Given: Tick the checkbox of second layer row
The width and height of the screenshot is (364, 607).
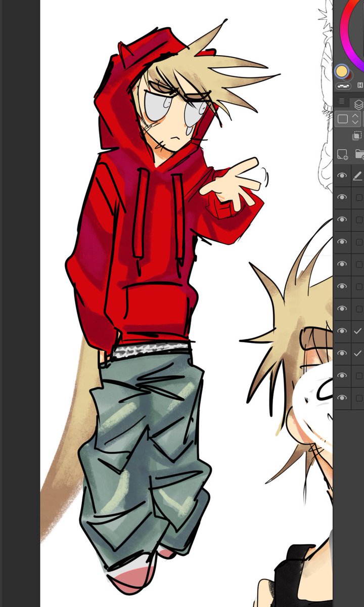Looking at the screenshot, I should 359,198.
